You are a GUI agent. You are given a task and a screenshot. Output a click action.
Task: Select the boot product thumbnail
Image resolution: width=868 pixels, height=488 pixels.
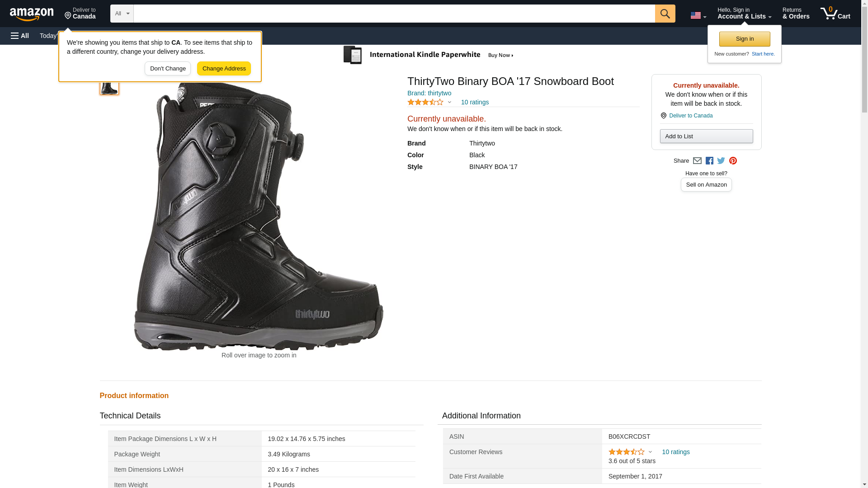[x=109, y=85]
